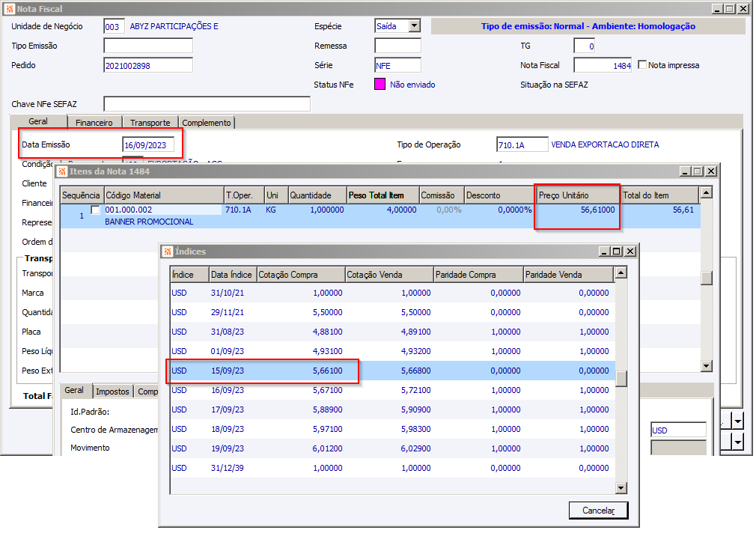The height and width of the screenshot is (533, 756).
Task: Click the Chave NFe SEFAZ input field
Action: [x=207, y=104]
